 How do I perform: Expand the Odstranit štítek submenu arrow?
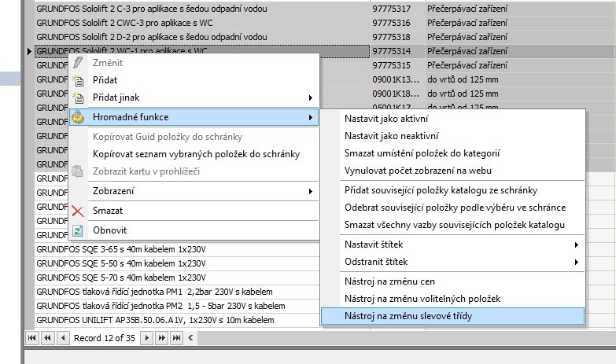[x=576, y=262]
